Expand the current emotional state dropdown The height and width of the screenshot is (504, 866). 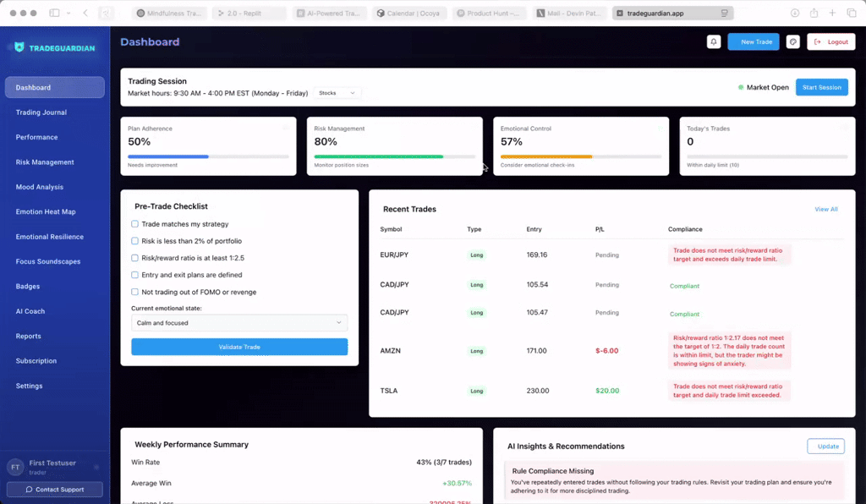pyautogui.click(x=239, y=322)
